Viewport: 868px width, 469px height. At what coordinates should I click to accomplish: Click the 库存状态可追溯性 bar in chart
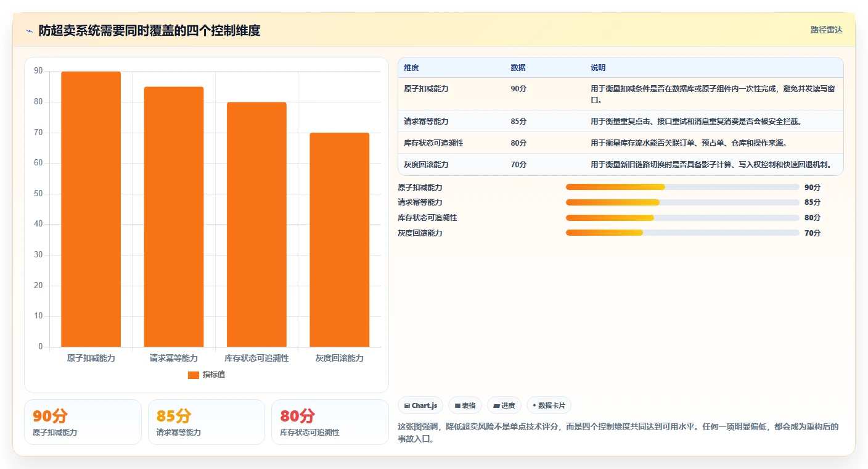[x=256, y=225]
